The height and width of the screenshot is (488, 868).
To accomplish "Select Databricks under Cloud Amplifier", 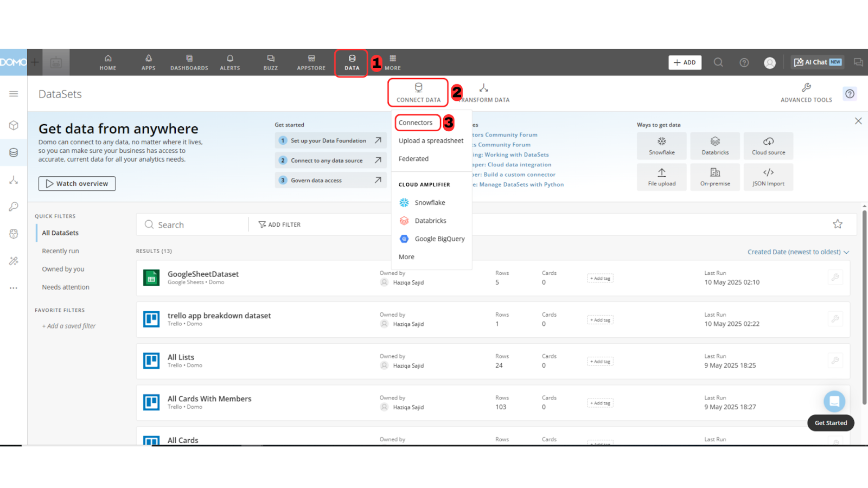I will pos(423,221).
